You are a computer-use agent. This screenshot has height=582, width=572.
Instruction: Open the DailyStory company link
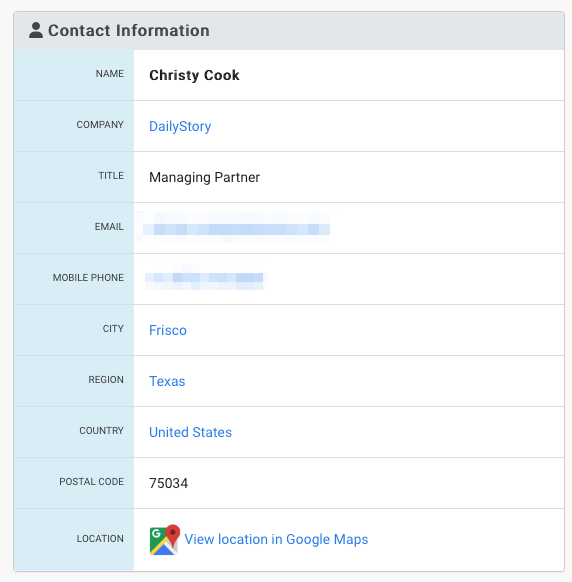[x=180, y=127]
